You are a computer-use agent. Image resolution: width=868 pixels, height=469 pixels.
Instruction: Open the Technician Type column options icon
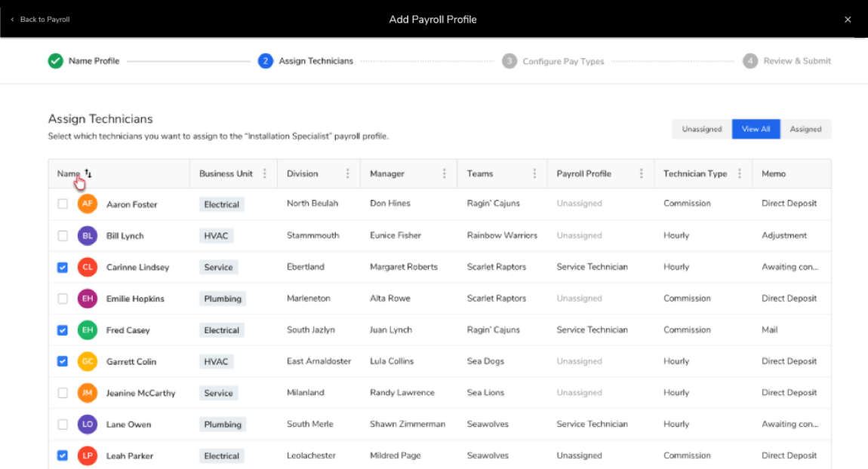click(738, 173)
